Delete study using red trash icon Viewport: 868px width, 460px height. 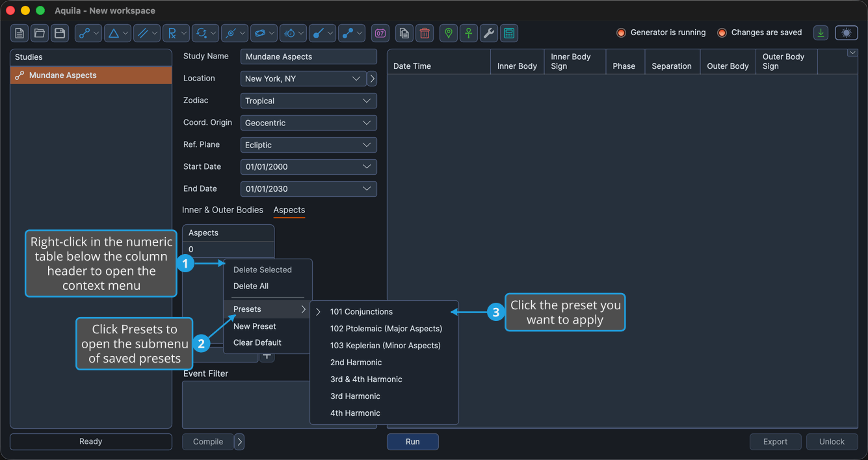[x=425, y=33]
